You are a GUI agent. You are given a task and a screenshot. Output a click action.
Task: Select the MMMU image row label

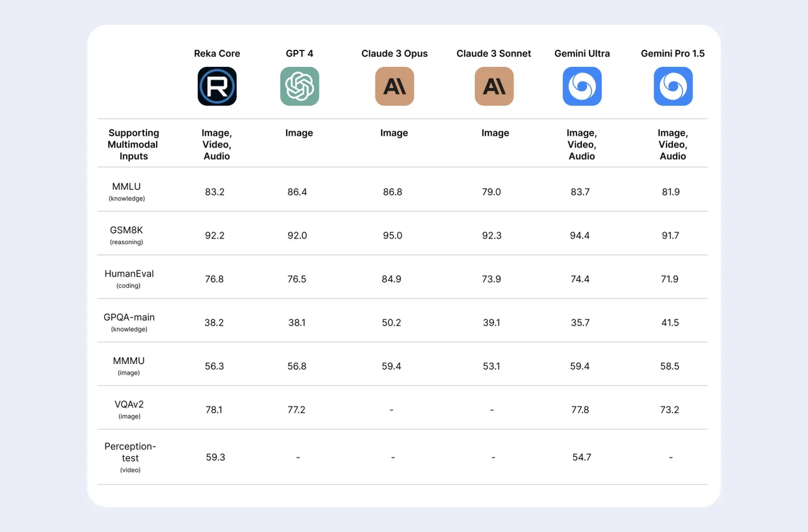tap(129, 365)
